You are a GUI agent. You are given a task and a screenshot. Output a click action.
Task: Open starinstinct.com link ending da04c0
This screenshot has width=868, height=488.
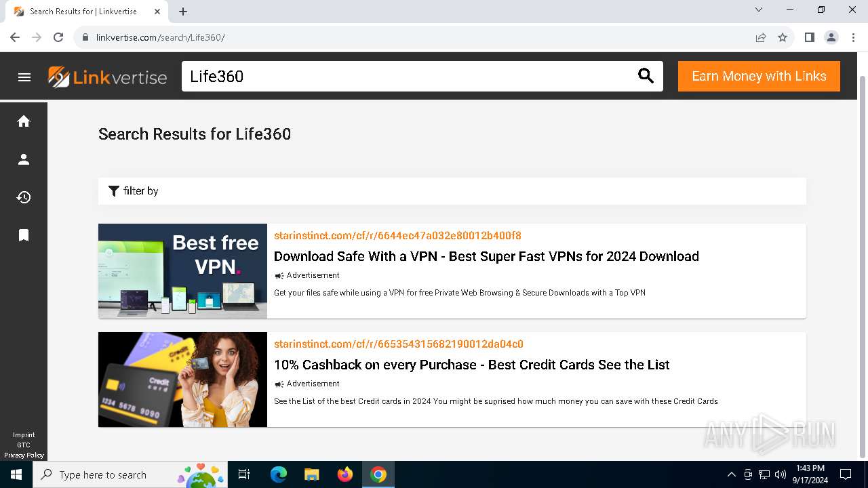[x=399, y=344]
